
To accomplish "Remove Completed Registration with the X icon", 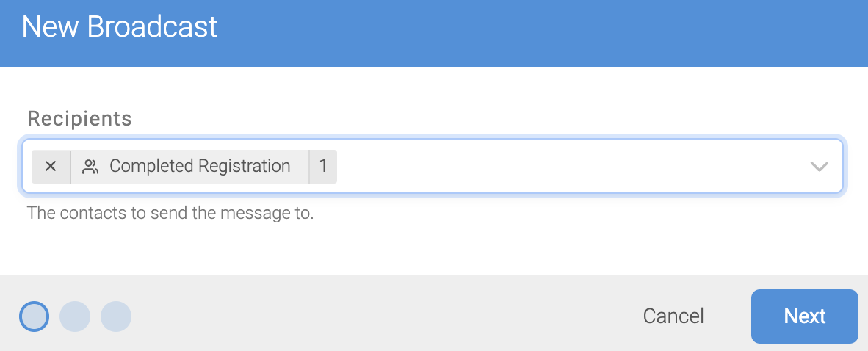I will coord(51,166).
